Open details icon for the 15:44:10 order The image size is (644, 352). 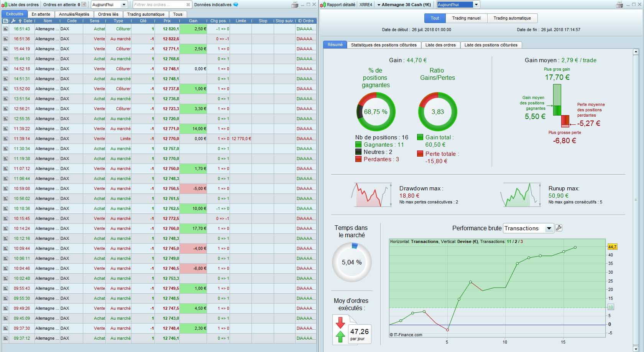pos(6,59)
